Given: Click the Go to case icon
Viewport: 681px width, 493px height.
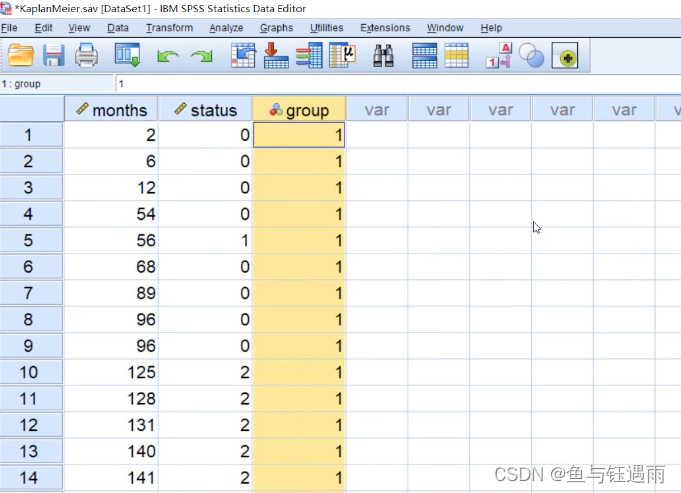Looking at the screenshot, I should tap(243, 55).
